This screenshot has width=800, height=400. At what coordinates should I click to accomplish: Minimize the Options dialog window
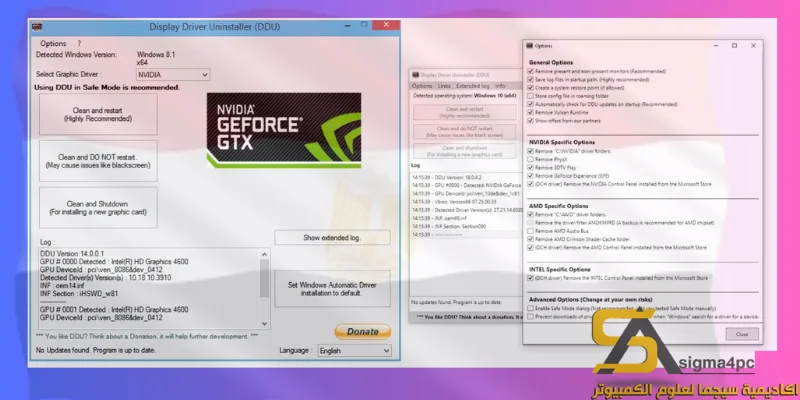tap(716, 45)
